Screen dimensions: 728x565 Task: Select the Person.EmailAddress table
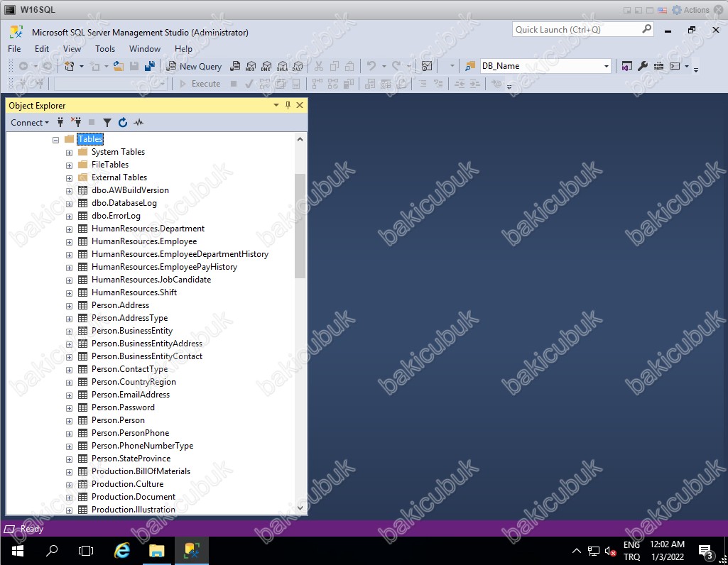click(131, 395)
